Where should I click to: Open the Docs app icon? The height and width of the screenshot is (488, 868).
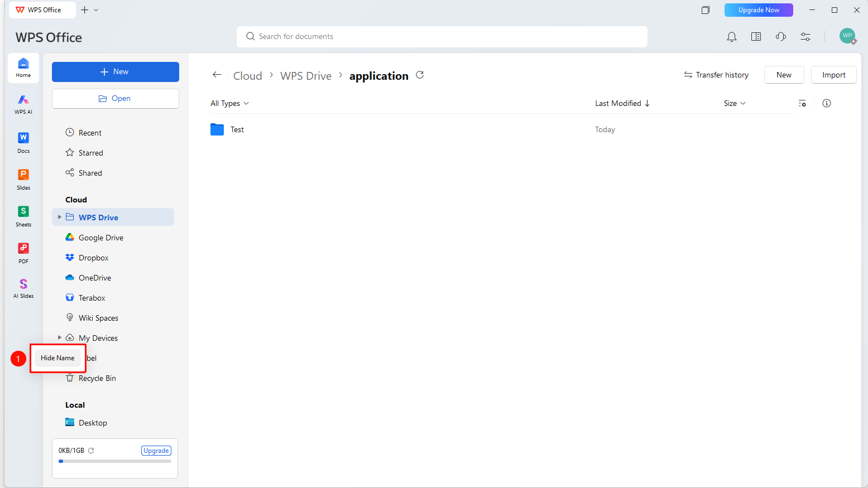coord(23,143)
